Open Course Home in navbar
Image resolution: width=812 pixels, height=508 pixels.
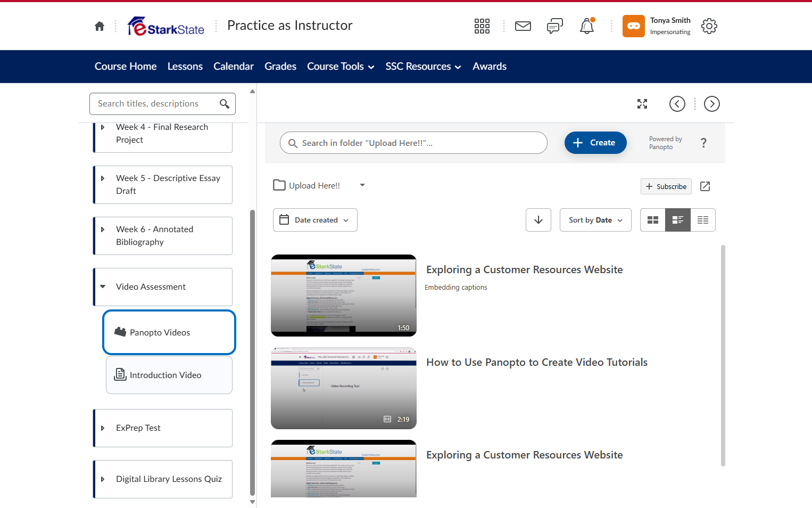click(126, 67)
